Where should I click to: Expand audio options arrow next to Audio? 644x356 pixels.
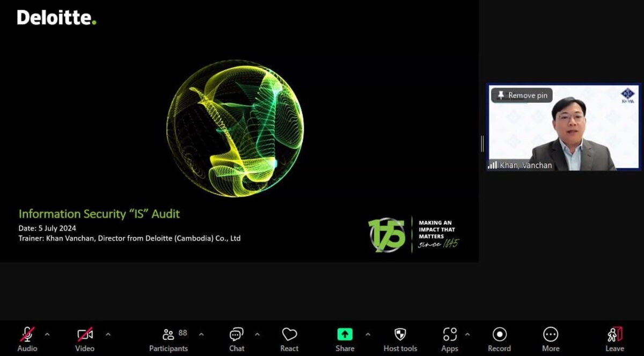click(x=47, y=335)
